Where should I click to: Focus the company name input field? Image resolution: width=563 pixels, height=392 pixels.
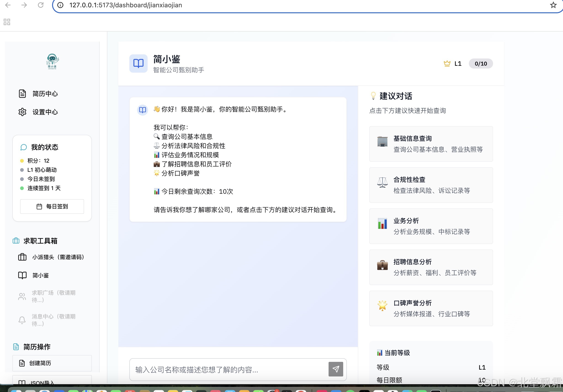click(x=228, y=369)
